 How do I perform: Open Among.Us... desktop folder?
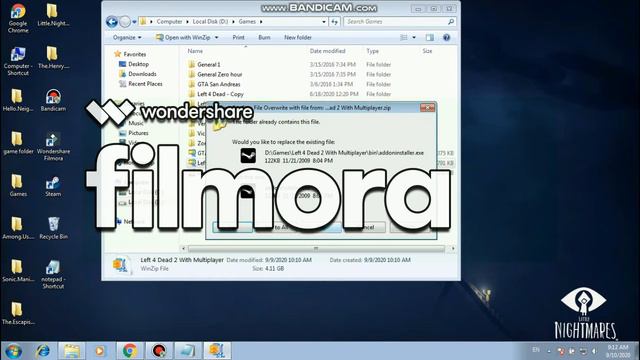pos(18,228)
